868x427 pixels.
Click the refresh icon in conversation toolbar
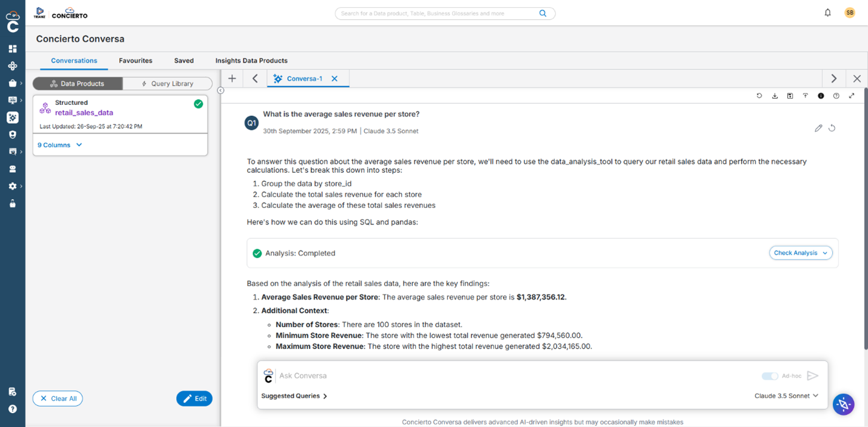point(759,95)
